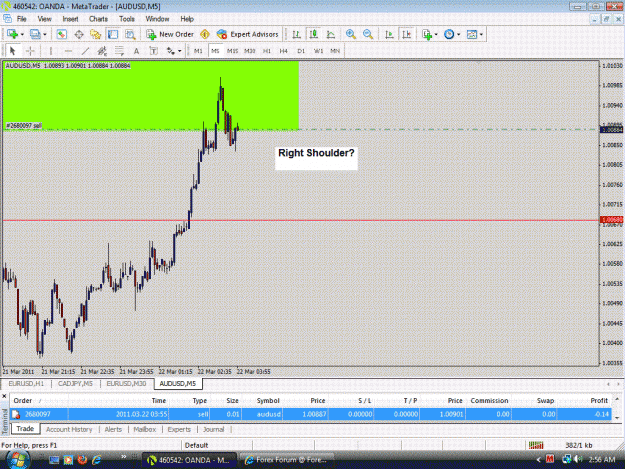Open the Strategy Tester magnifier icon
The width and height of the screenshot is (625, 469).
coord(130,34)
